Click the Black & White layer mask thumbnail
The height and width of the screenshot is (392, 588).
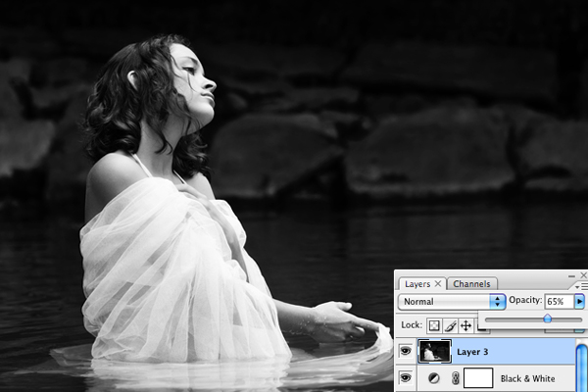pyautogui.click(x=478, y=377)
